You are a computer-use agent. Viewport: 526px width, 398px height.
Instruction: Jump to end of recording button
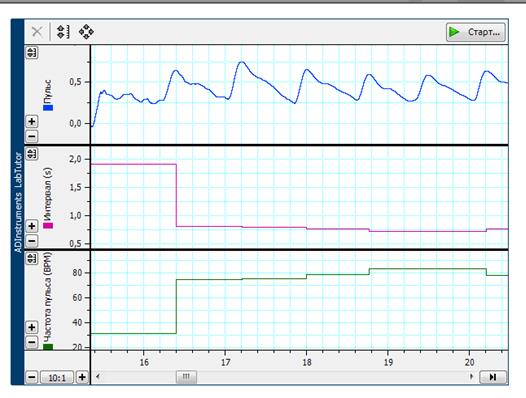pos(492,377)
